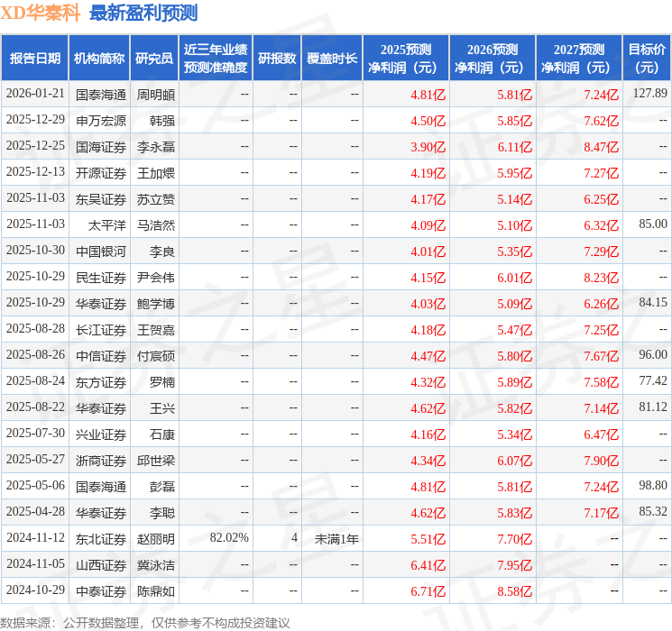Click 2025 forecast 5.51亿
The height and width of the screenshot is (631, 672).
[x=428, y=539]
